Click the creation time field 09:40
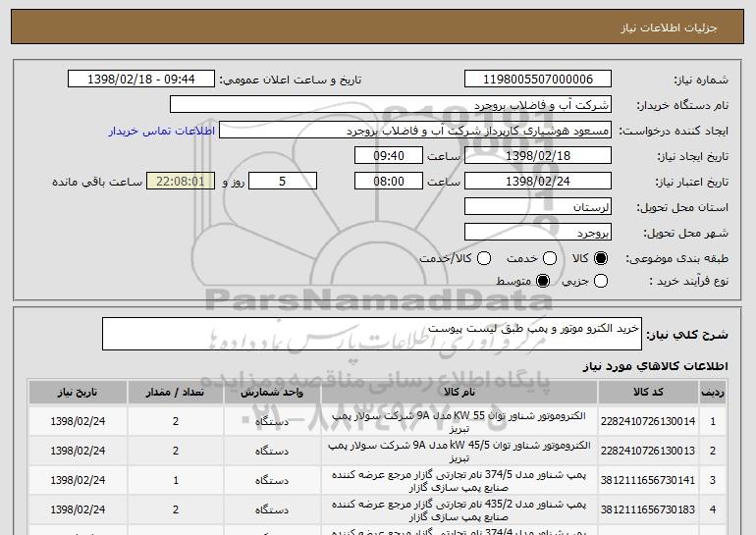The height and width of the screenshot is (535, 756). pos(389,156)
